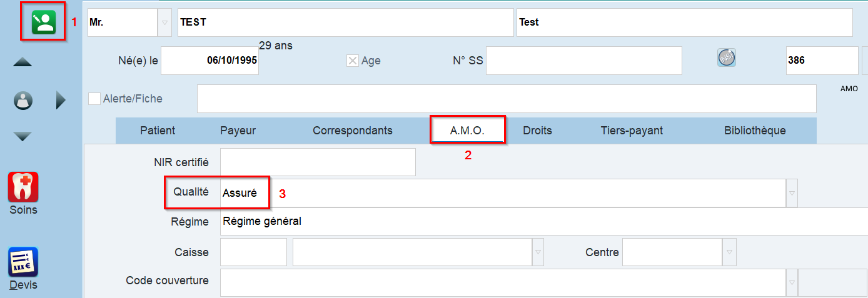Toggle the Age checkbox
Image resolution: width=868 pixels, height=298 pixels.
pos(353,61)
